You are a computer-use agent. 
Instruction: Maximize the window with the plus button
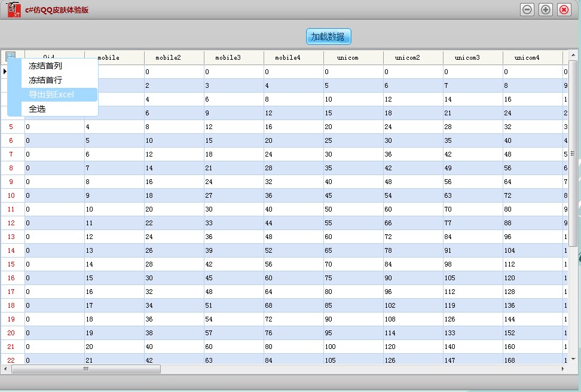point(545,10)
